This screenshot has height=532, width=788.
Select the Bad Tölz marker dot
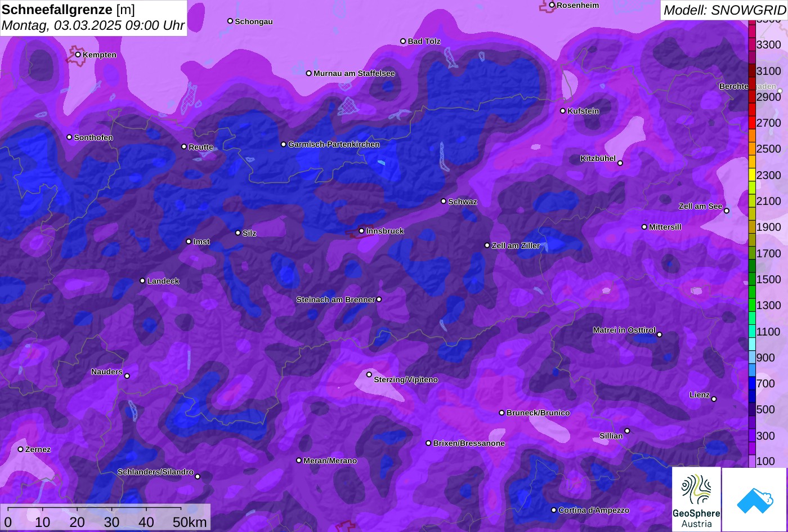(x=403, y=41)
